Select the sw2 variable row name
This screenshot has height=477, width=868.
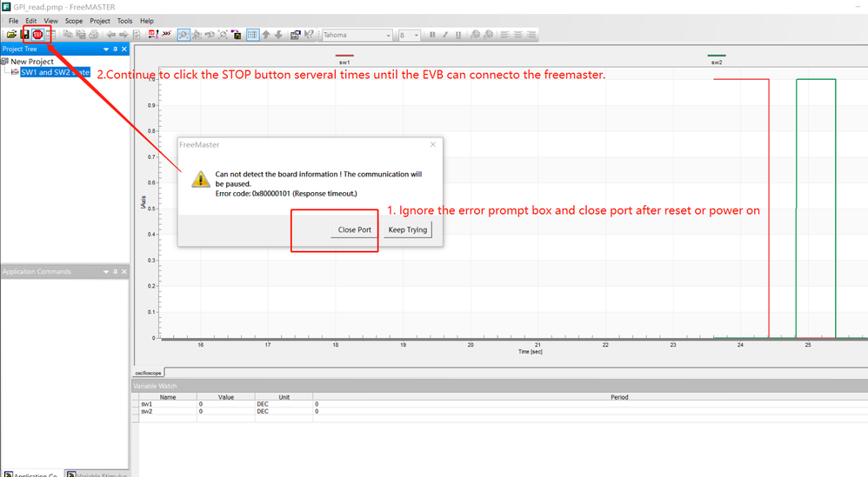[147, 411]
